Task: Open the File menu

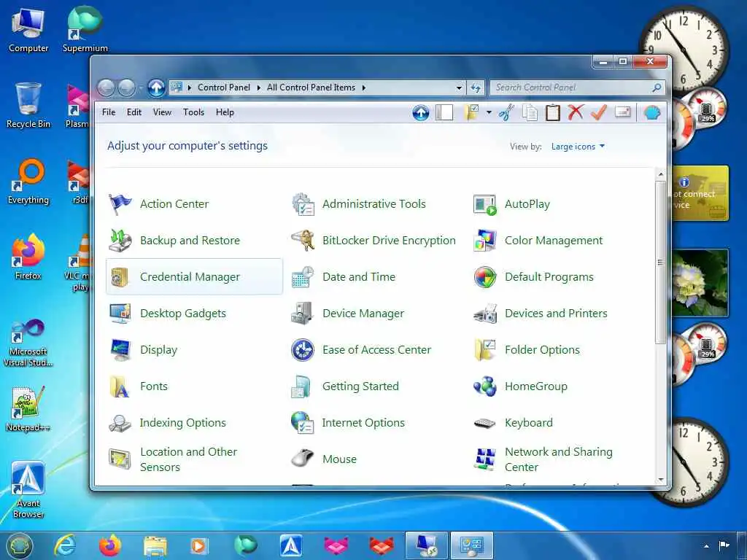Action: point(109,112)
